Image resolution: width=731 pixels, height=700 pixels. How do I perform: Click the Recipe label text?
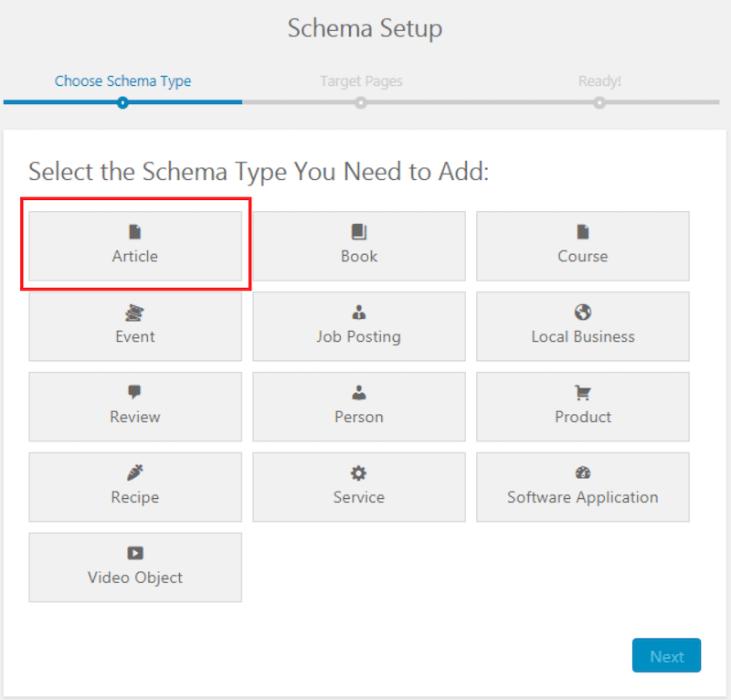[134, 497]
